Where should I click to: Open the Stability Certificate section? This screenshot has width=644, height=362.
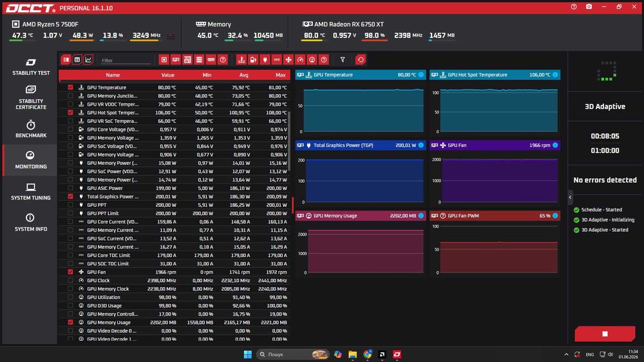(31, 98)
